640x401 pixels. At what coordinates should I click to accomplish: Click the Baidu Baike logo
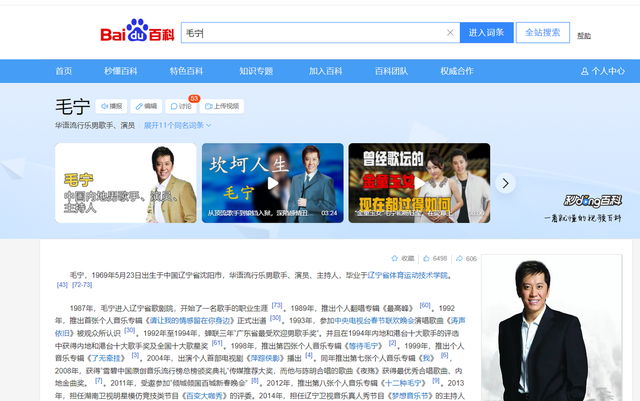click(x=138, y=31)
